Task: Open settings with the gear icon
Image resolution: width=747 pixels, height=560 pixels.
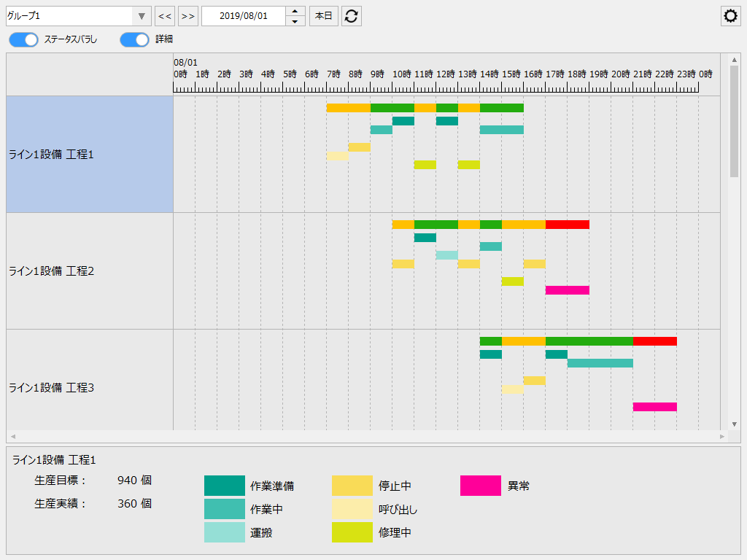Action: pos(730,15)
